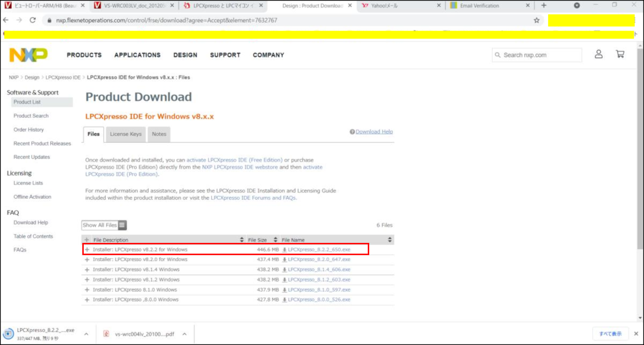The height and width of the screenshot is (345, 644).
Task: Click download icon for LPCXpresso_8.0.0_526.exe
Action: pyautogui.click(x=284, y=299)
